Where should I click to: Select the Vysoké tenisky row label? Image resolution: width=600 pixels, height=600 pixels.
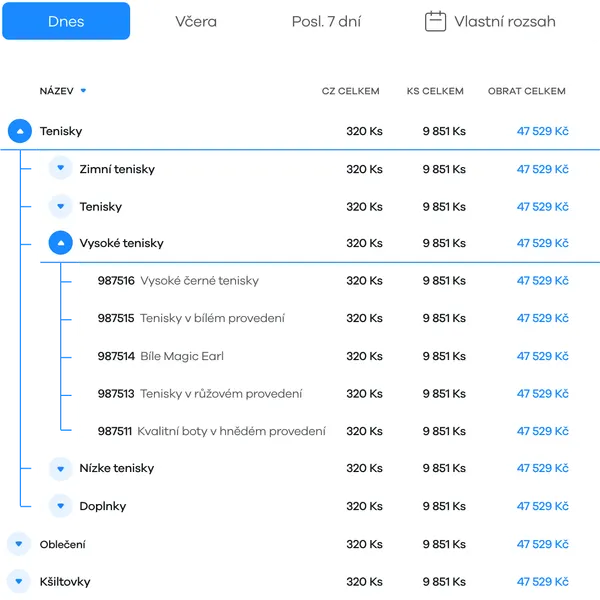121,243
